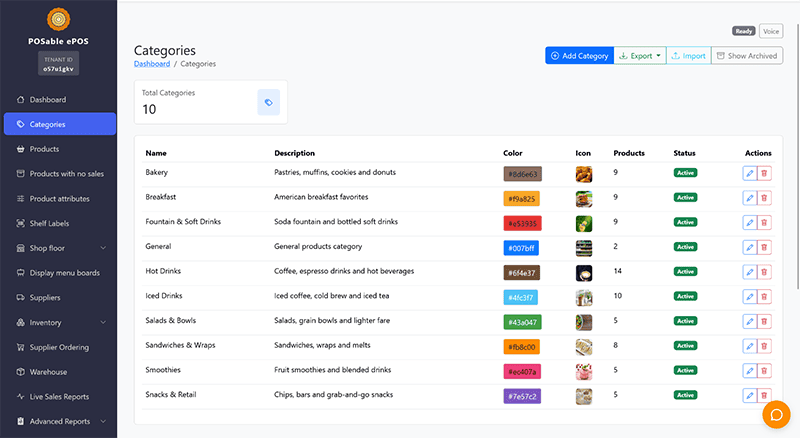Click the Name column header
Image resolution: width=800 pixels, height=438 pixels.
[156, 153]
